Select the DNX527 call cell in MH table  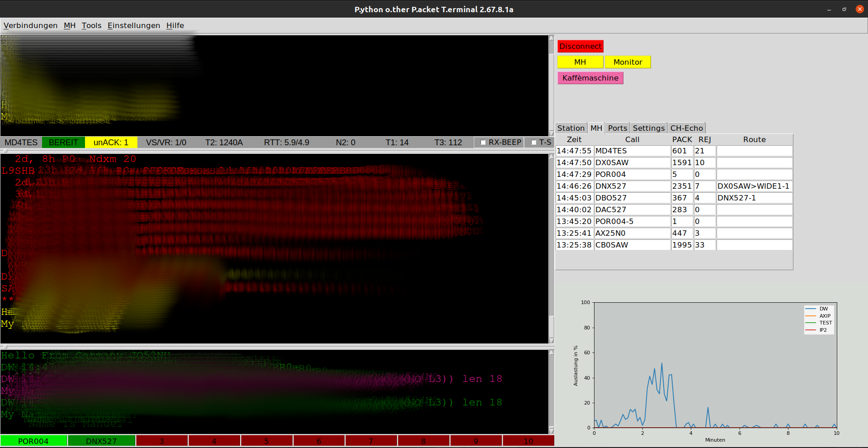coord(632,186)
